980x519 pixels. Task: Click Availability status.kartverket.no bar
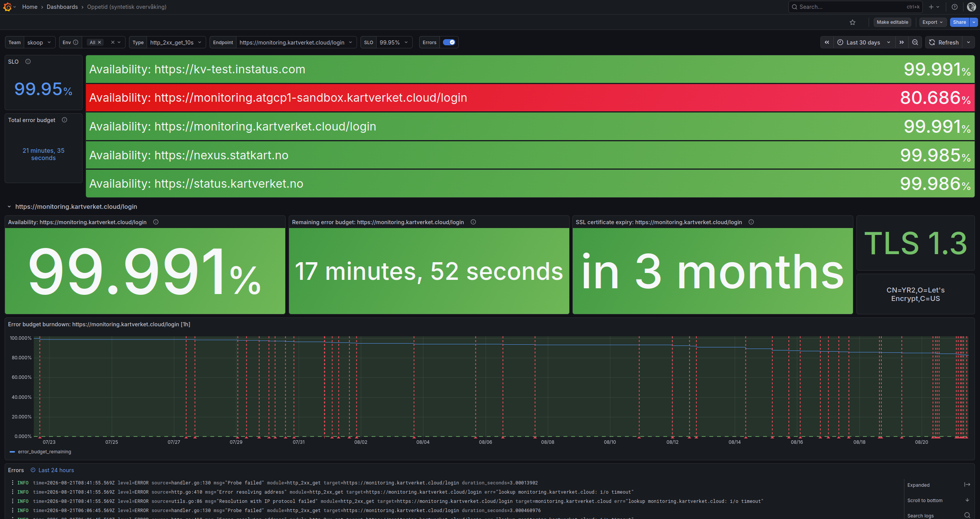tap(530, 183)
